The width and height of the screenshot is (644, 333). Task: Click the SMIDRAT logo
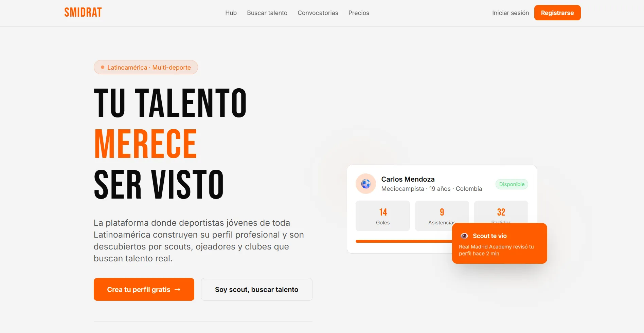click(x=83, y=13)
